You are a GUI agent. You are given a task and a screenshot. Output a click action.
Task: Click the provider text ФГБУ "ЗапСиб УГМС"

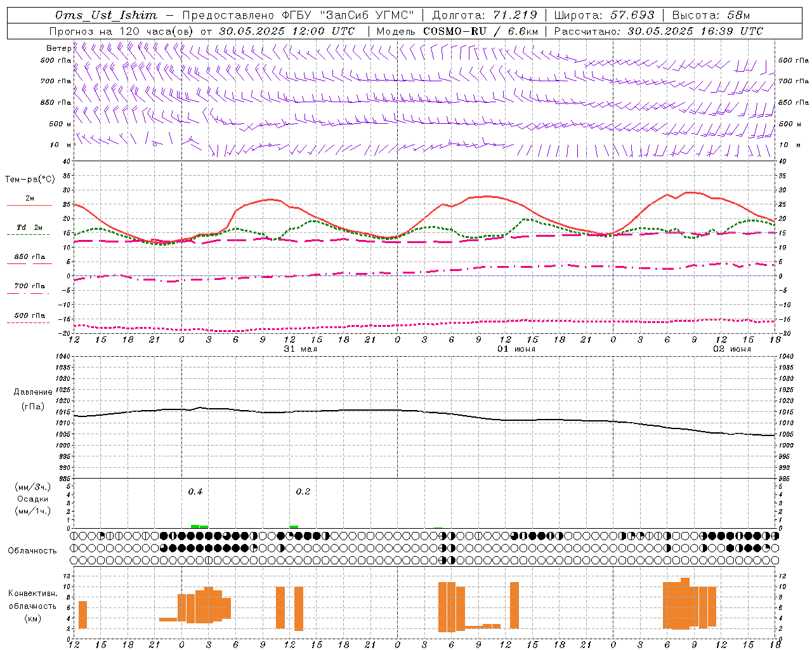348,15
